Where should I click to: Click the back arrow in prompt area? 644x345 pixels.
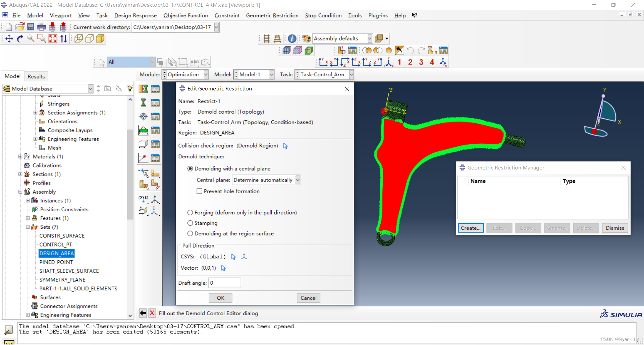143,313
